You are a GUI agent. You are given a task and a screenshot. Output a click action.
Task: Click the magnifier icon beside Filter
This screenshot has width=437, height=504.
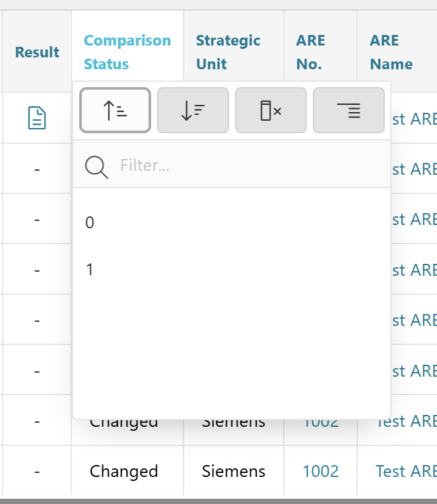[x=96, y=165]
